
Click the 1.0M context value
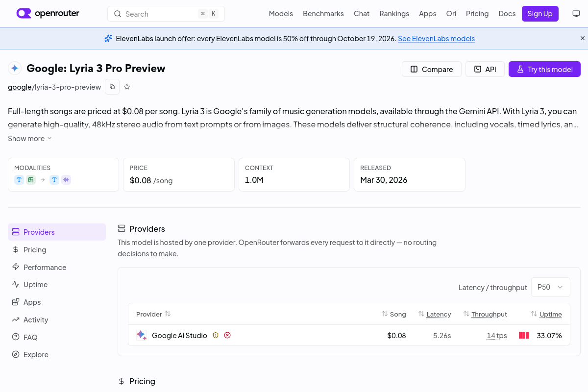pyautogui.click(x=254, y=180)
